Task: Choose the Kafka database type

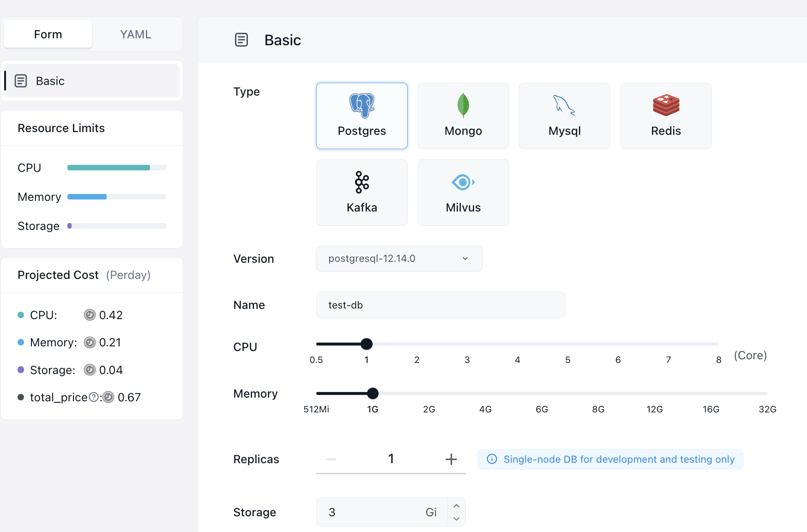Action: tap(361, 193)
